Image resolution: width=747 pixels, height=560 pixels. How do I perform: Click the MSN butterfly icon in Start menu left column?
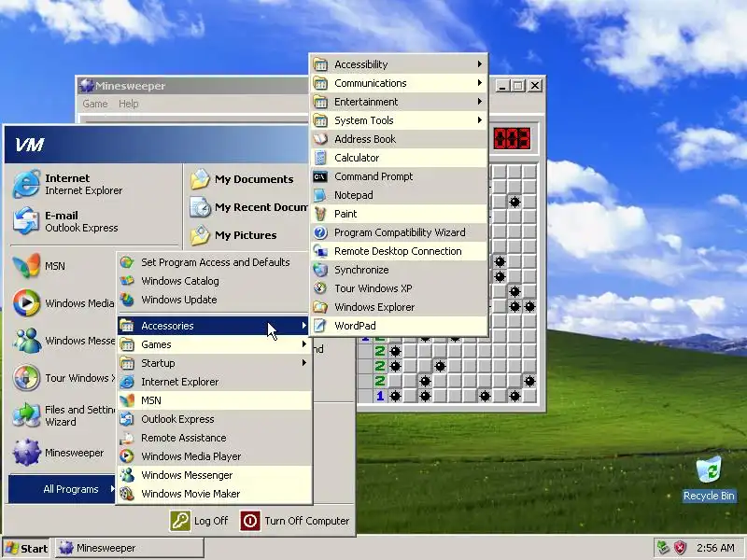pos(26,266)
